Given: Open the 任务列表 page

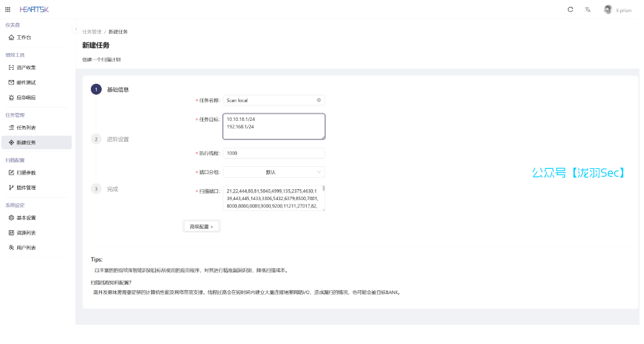Looking at the screenshot, I should pos(26,127).
